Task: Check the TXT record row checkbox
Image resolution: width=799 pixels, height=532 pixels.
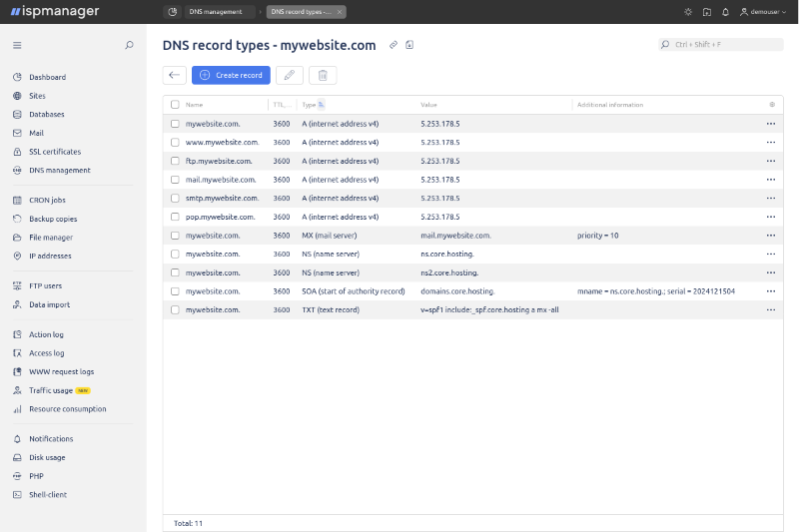Action: (175, 309)
